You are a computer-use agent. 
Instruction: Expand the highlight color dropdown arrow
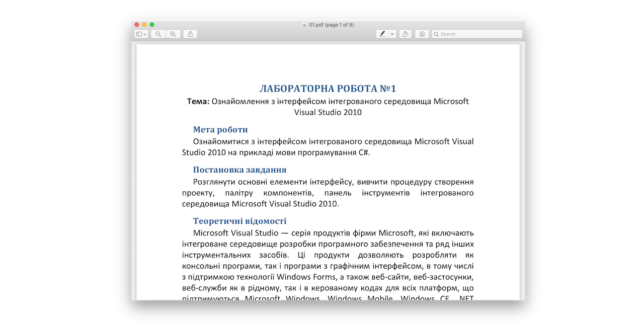pyautogui.click(x=392, y=34)
